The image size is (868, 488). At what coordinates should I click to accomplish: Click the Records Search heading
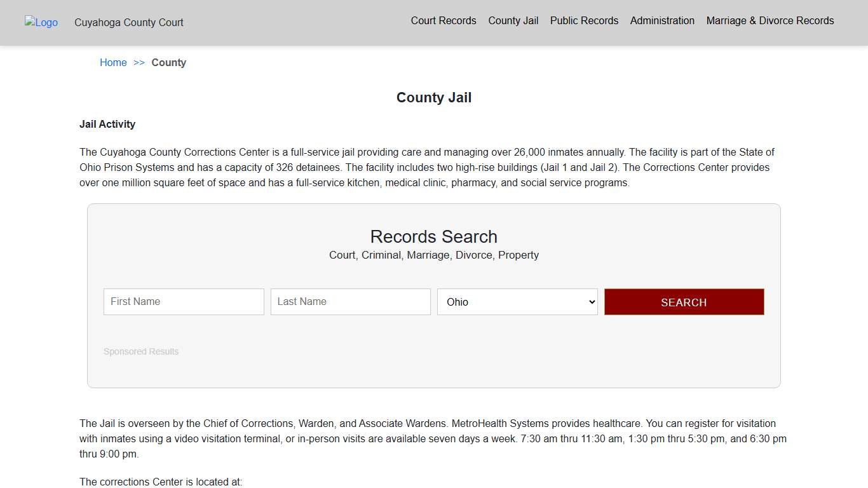(433, 236)
